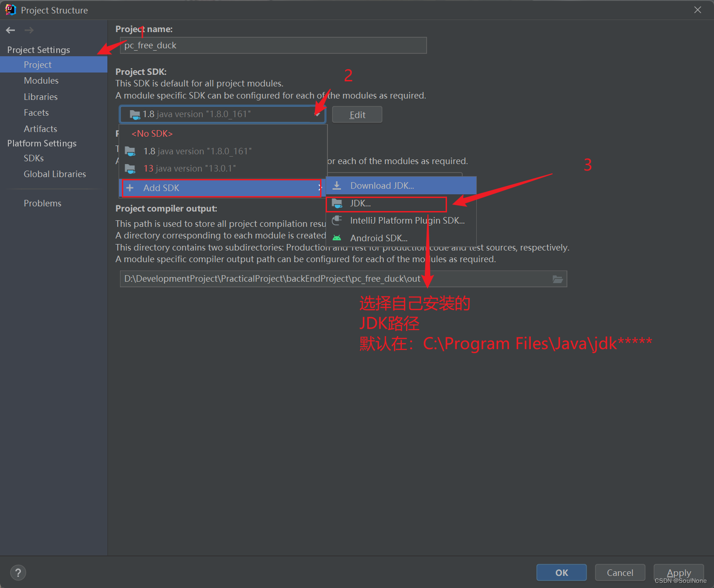The image size is (714, 588).
Task: Click the Project compiler output label
Action: 166,208
